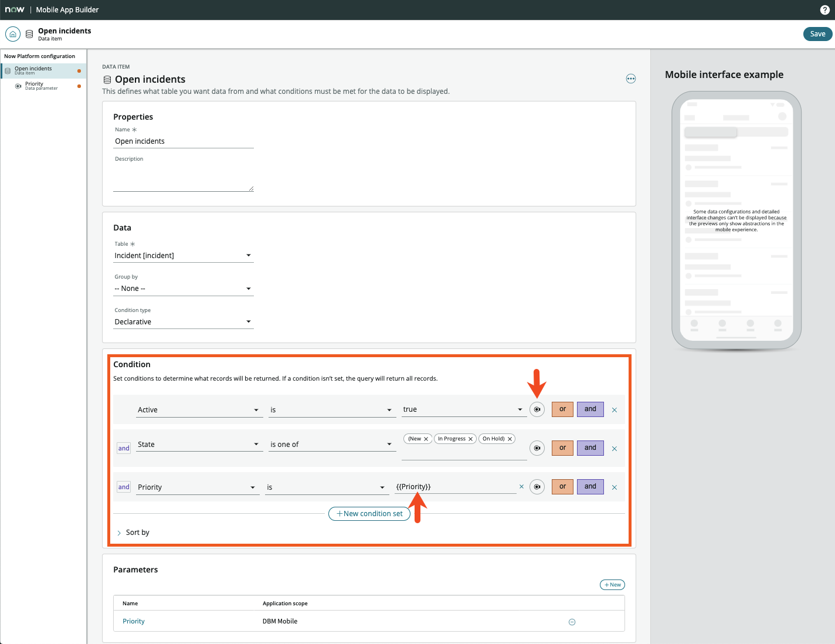Click the {{Priority}} value field
Viewport: 835px width, 644px height.
tap(455, 487)
